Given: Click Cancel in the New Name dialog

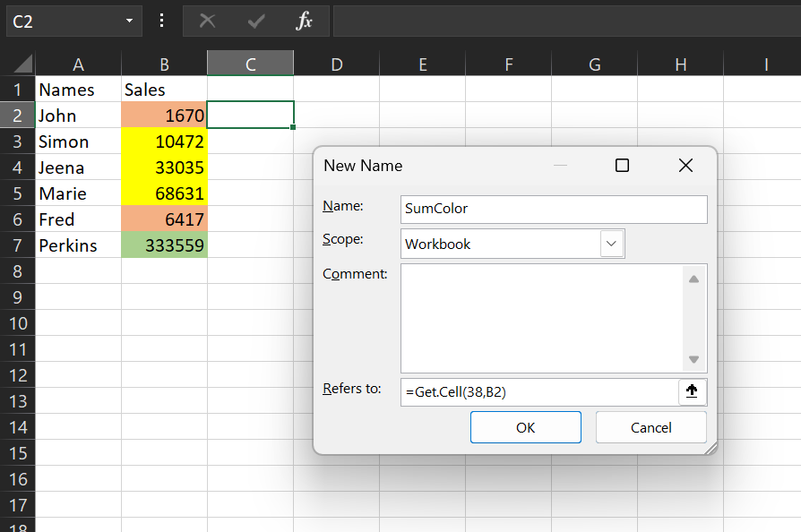Looking at the screenshot, I should [650, 427].
